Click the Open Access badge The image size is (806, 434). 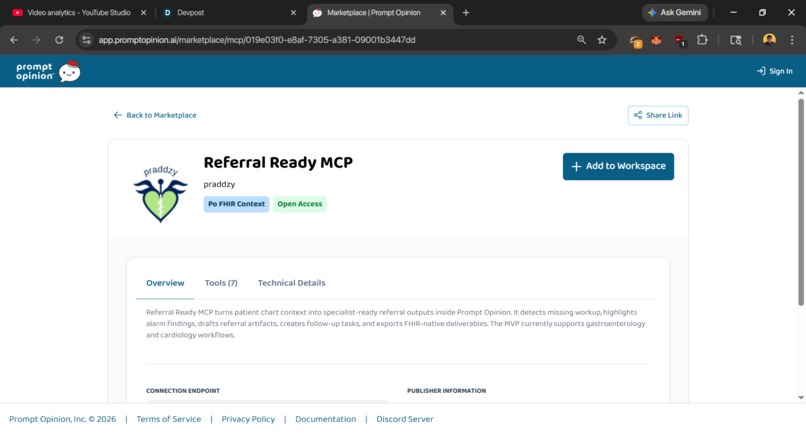click(x=300, y=204)
